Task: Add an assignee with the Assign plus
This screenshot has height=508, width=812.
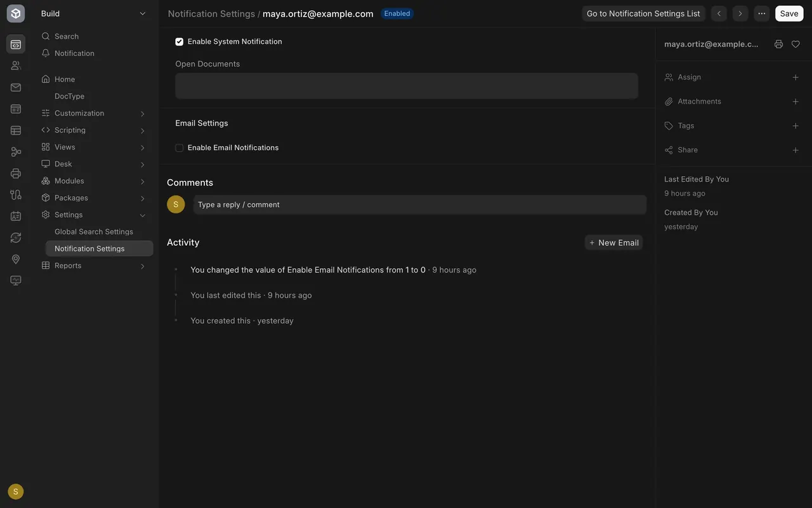Action: coord(796,77)
